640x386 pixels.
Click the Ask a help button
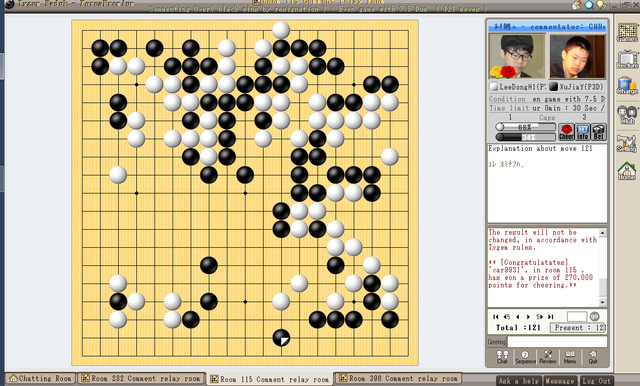point(519,381)
